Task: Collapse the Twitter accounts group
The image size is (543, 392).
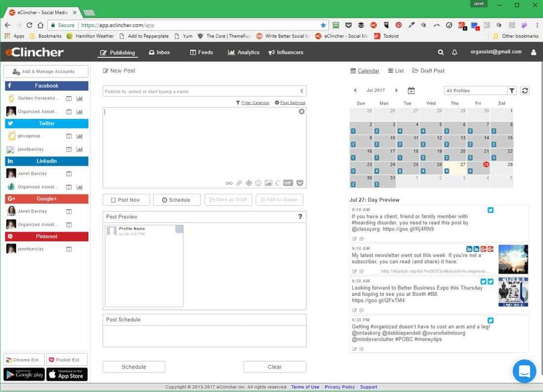Action: tap(46, 123)
